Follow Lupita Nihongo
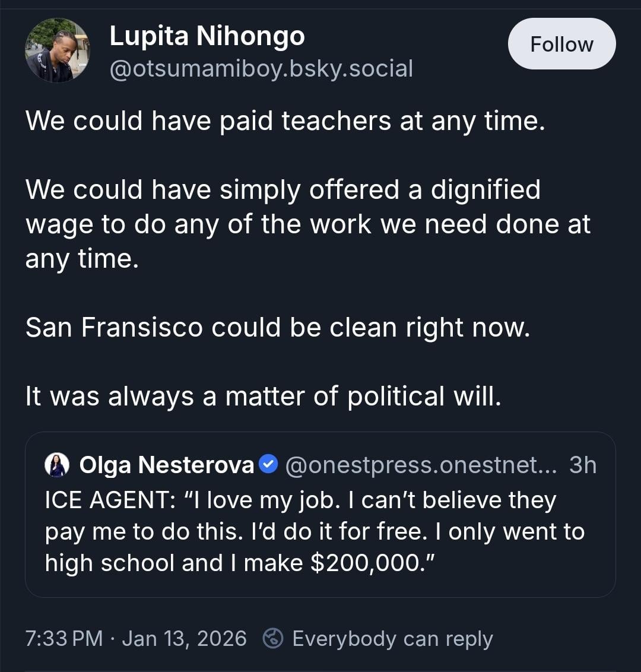The width and height of the screenshot is (641, 672). click(x=561, y=44)
